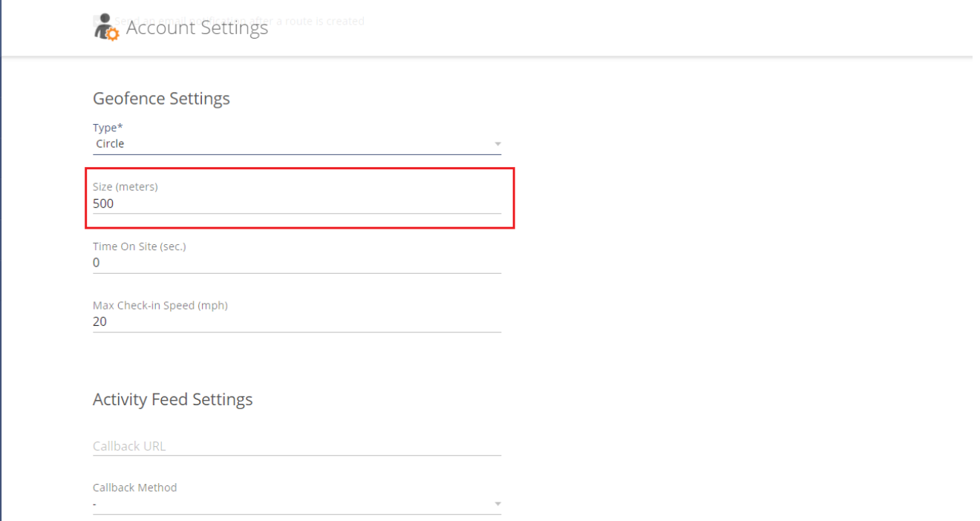980x521 pixels.
Task: Focus the Time On Site value field
Action: [297, 263]
